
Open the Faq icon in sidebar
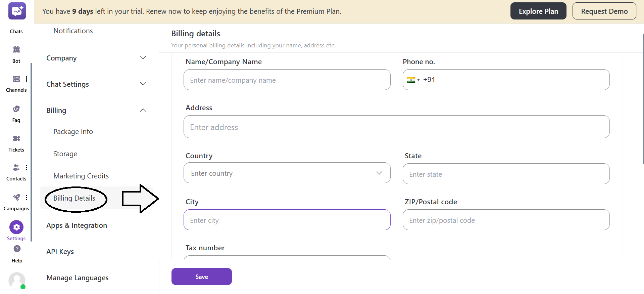click(16, 109)
